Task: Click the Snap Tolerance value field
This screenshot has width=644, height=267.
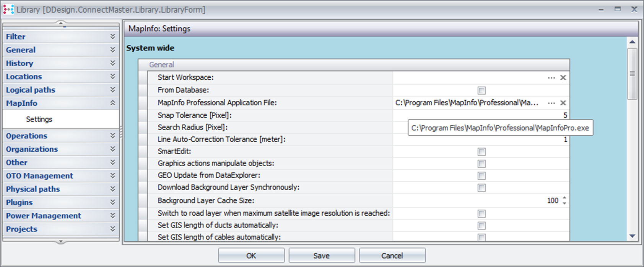Action: click(x=481, y=115)
